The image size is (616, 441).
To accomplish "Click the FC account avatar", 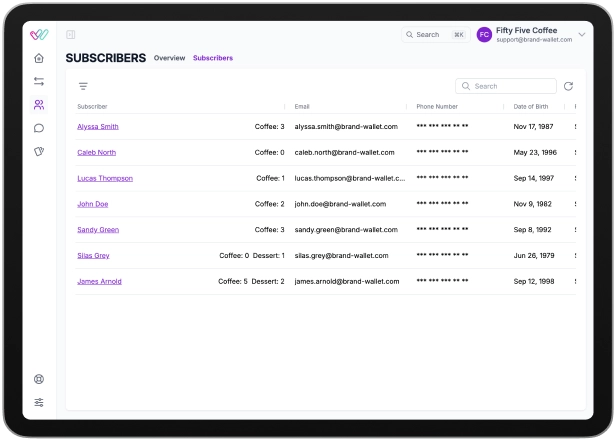I will [484, 34].
